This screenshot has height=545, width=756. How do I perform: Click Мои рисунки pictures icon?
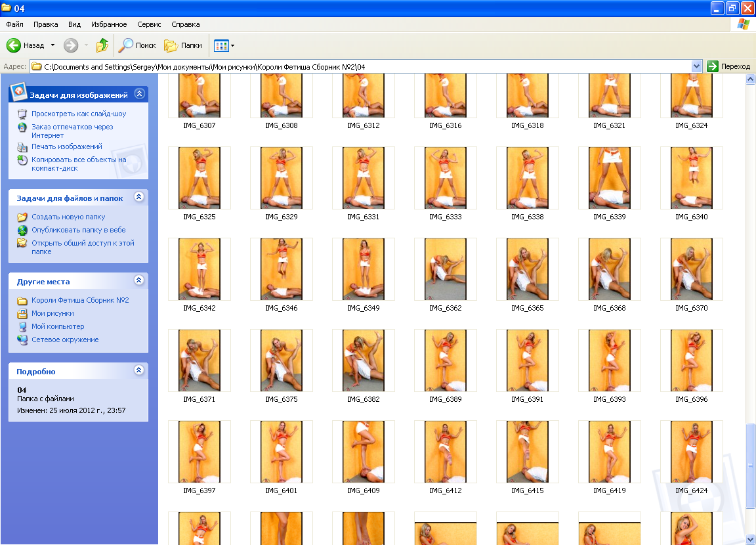click(x=22, y=313)
